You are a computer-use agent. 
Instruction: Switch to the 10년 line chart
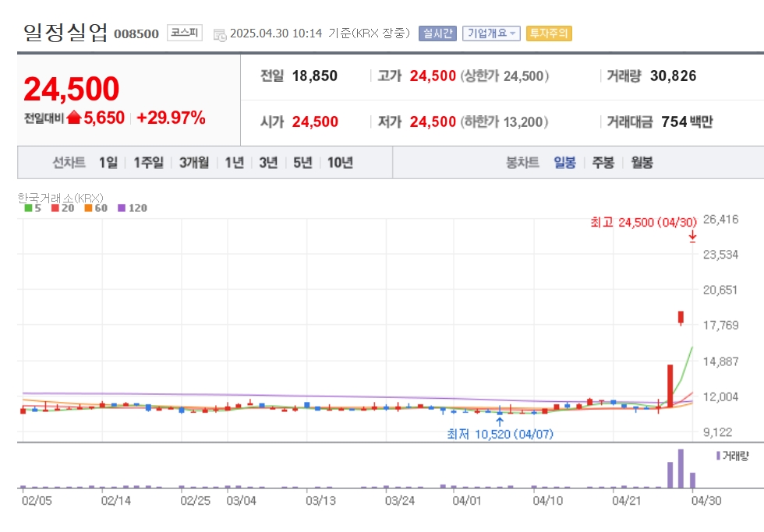coord(340,163)
